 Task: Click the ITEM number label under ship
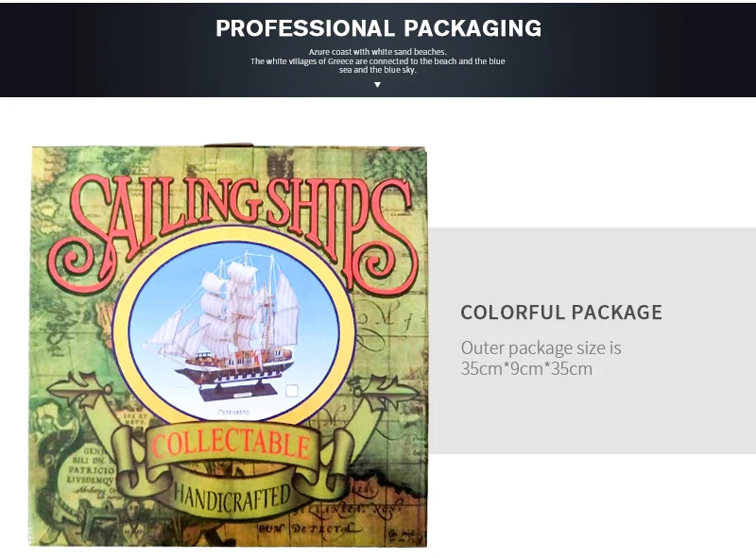click(x=233, y=413)
